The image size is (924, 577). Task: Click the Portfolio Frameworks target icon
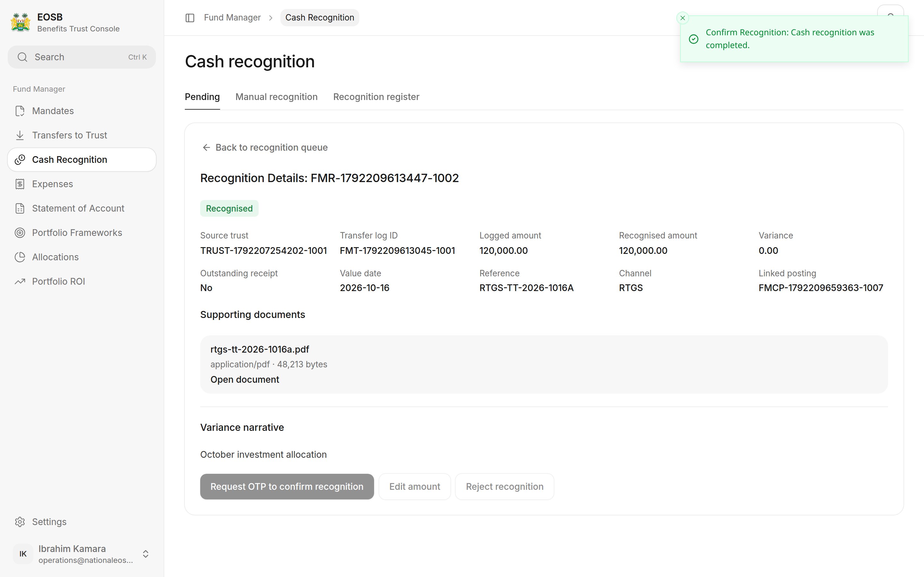(x=20, y=233)
